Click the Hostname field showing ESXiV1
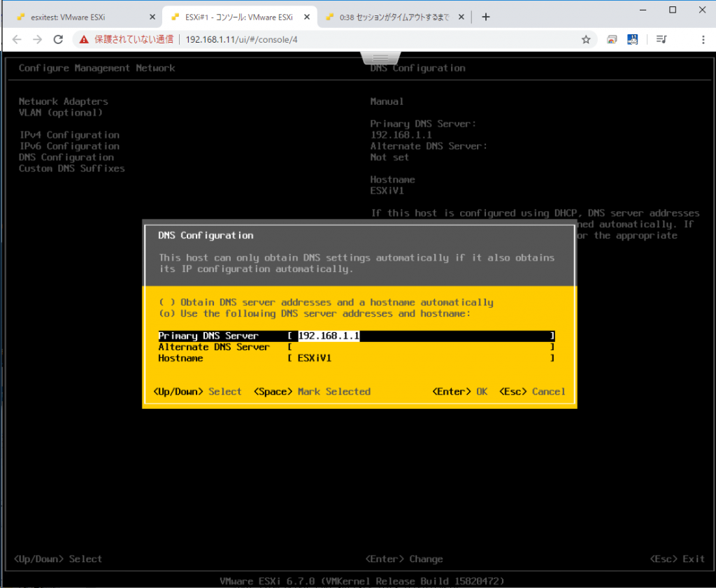Image resolution: width=716 pixels, height=588 pixels. 357,359
